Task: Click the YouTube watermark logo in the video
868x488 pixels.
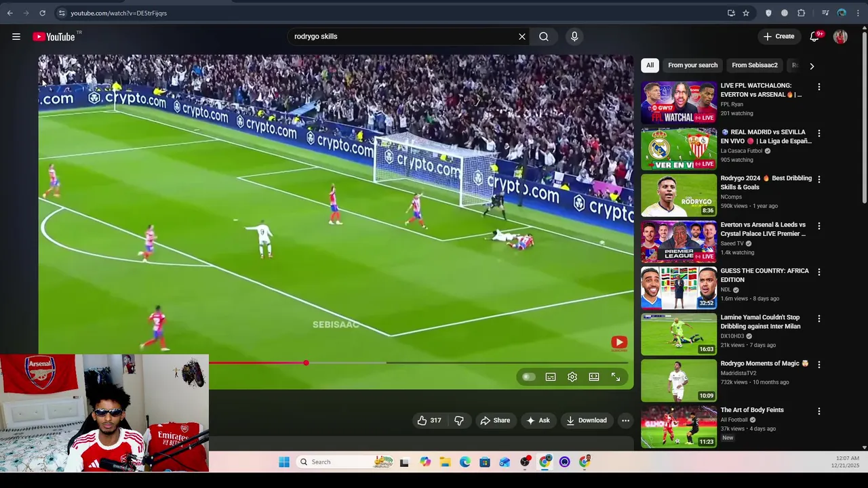Action: (619, 342)
